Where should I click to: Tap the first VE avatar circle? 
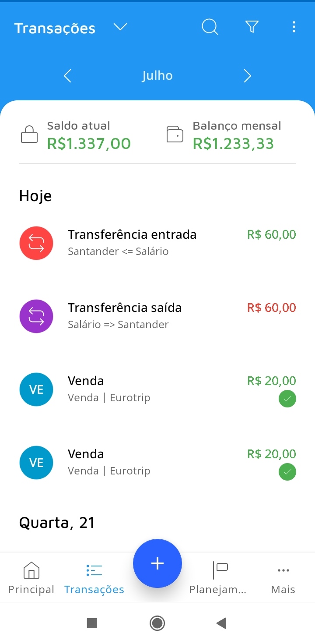click(36, 389)
